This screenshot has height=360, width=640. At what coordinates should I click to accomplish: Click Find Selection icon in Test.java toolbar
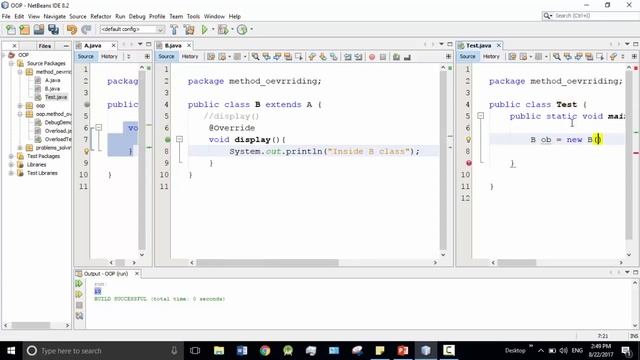pos(556,57)
